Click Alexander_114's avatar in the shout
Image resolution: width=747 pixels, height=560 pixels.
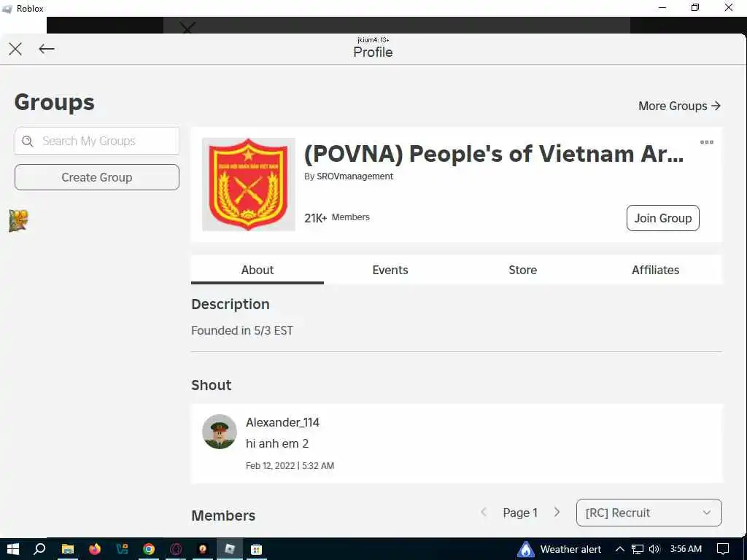pos(219,432)
